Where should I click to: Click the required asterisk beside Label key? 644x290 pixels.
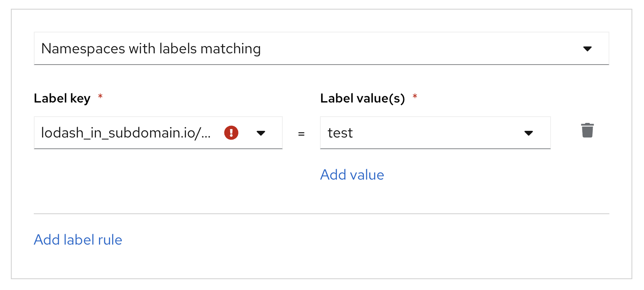pos(100,97)
